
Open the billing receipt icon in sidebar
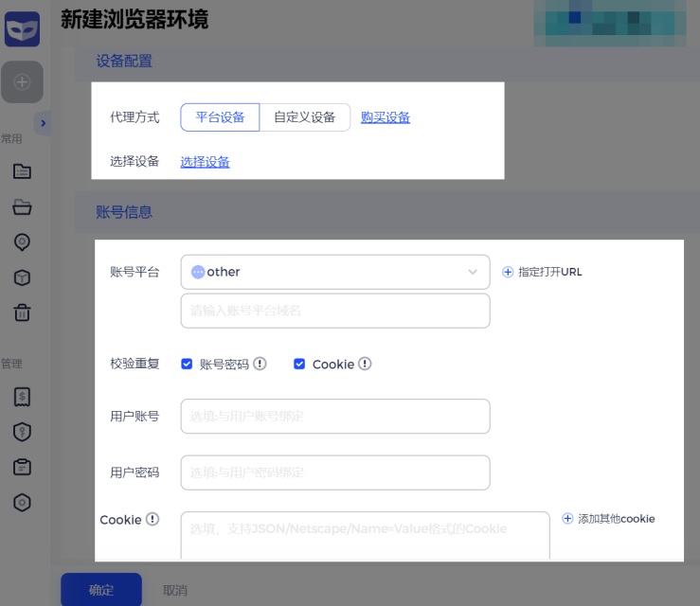22,397
